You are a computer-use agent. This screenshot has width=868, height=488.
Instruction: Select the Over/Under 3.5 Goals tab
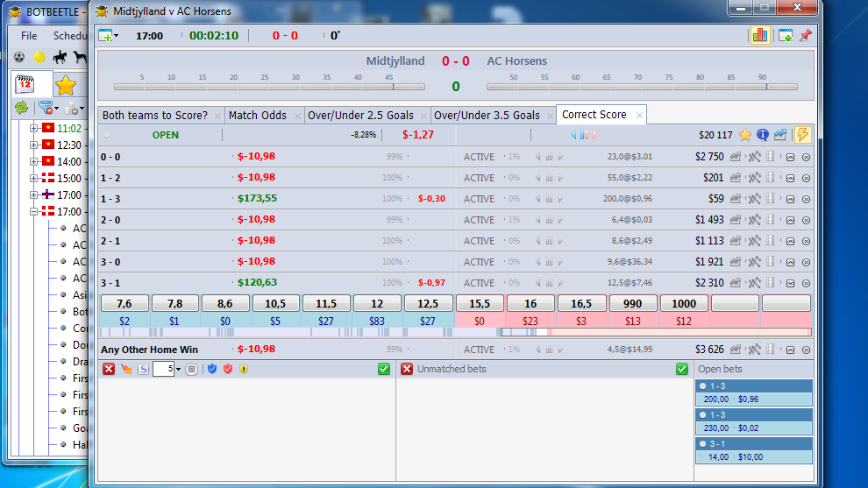click(487, 115)
